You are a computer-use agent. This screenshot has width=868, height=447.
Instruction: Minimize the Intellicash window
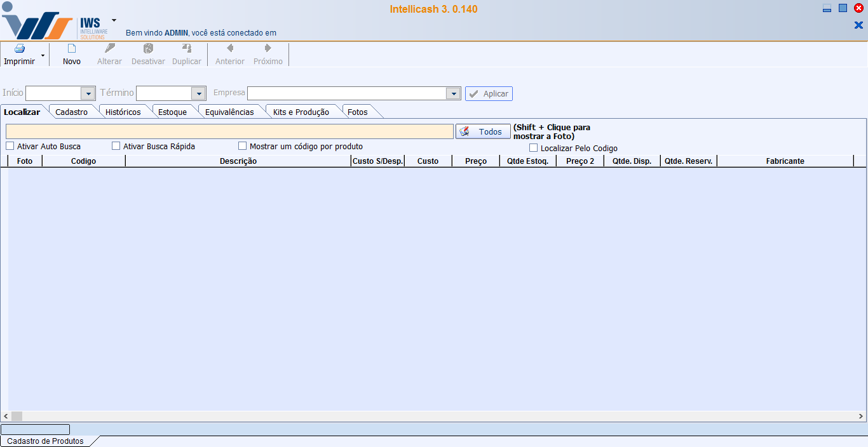827,8
